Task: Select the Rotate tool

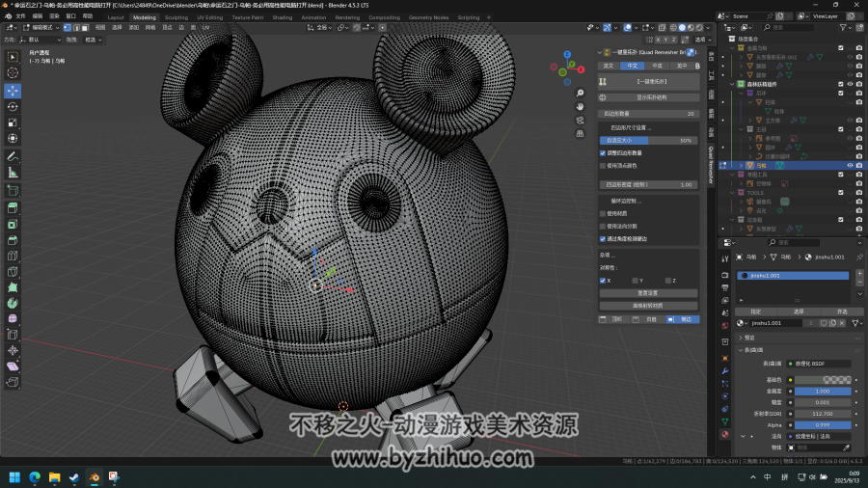Action: [13, 106]
